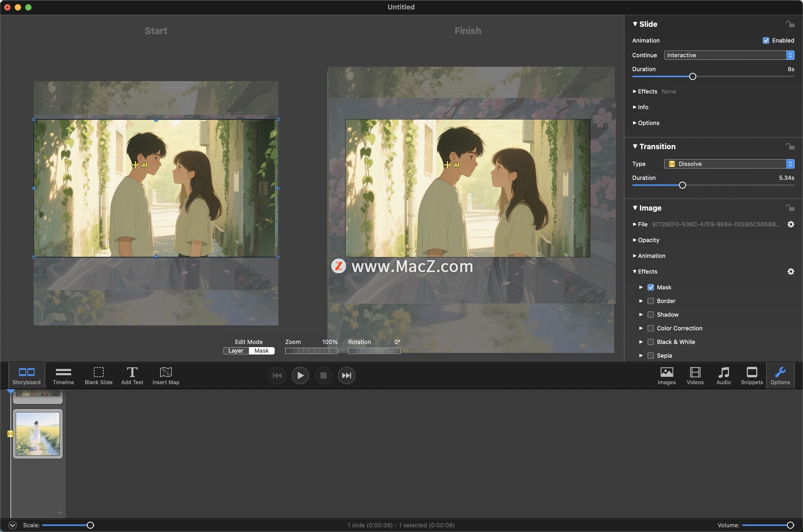Image resolution: width=803 pixels, height=532 pixels.
Task: Jump to the previous slide
Action: 277,375
